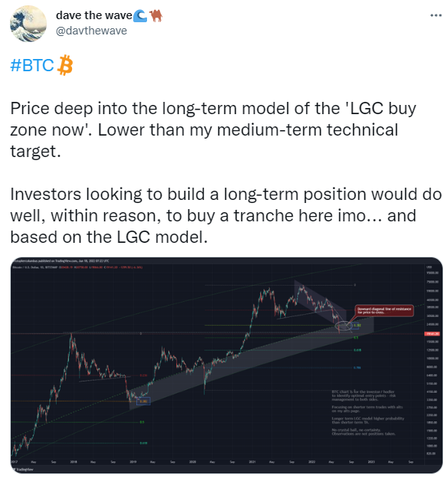
Task: Click the @davthewave handle
Action: click(91, 31)
